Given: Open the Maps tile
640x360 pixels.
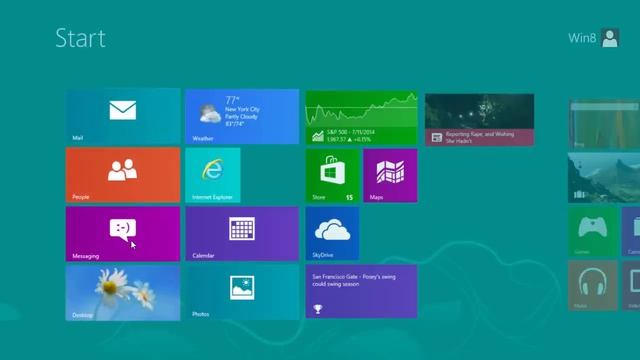Looking at the screenshot, I should click(390, 176).
